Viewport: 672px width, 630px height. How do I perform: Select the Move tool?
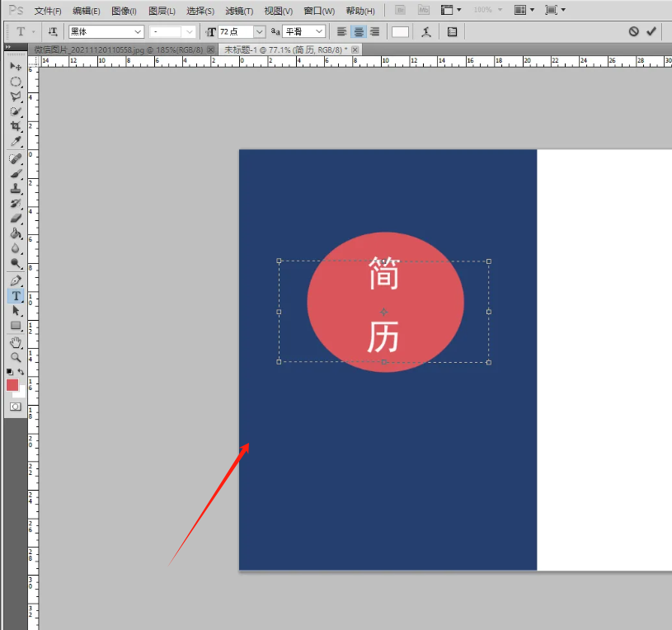pos(15,66)
